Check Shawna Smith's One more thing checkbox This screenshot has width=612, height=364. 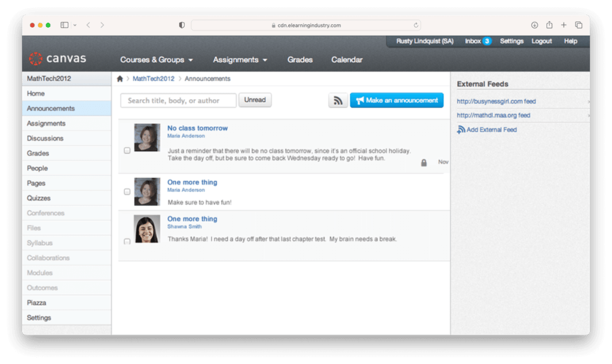point(127,241)
